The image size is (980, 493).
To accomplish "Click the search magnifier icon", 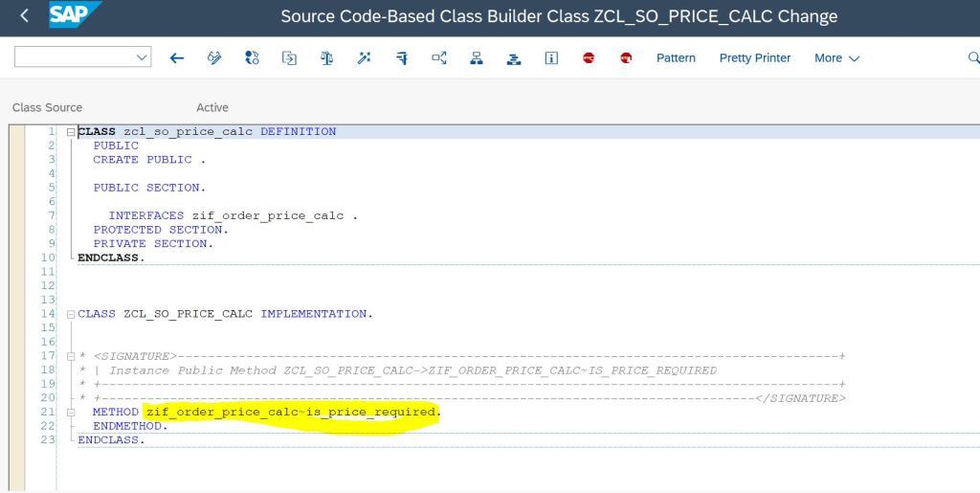I will pos(973,58).
